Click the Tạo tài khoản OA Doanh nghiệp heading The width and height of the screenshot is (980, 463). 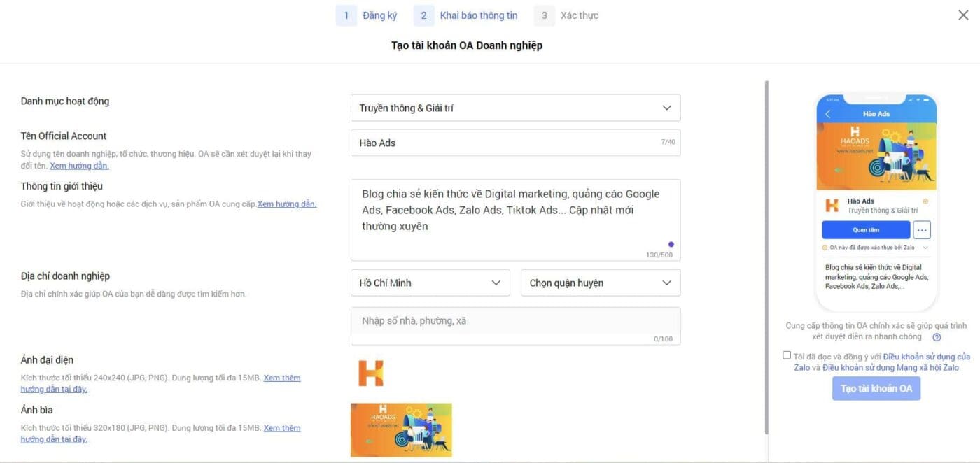pos(467,45)
